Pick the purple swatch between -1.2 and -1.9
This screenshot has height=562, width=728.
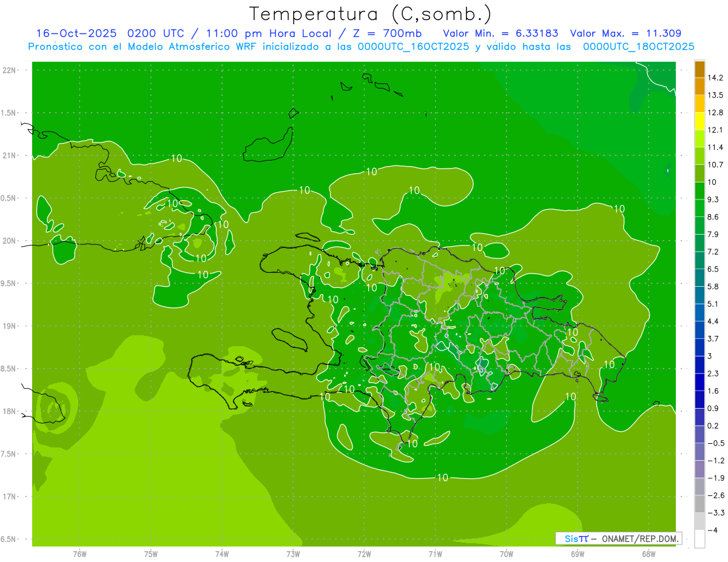(x=699, y=469)
